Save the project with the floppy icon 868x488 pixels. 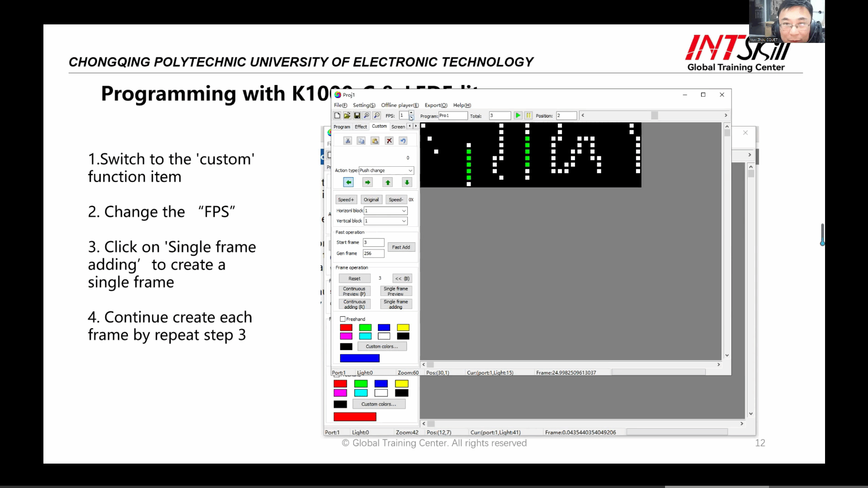pyautogui.click(x=357, y=116)
